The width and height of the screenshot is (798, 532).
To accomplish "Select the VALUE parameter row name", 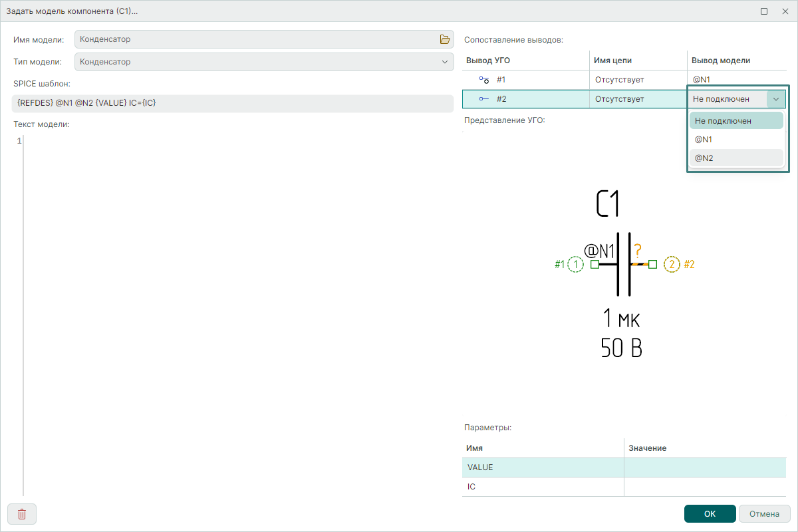I will [x=543, y=467].
